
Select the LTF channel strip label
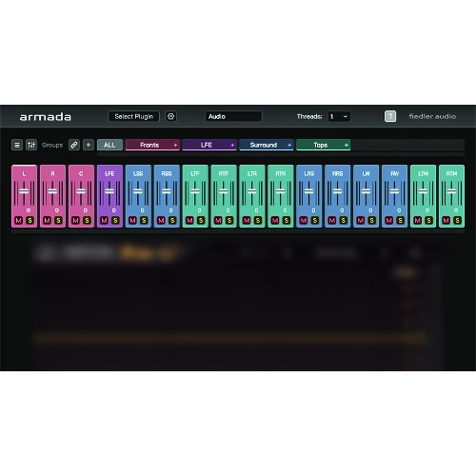[195, 173]
